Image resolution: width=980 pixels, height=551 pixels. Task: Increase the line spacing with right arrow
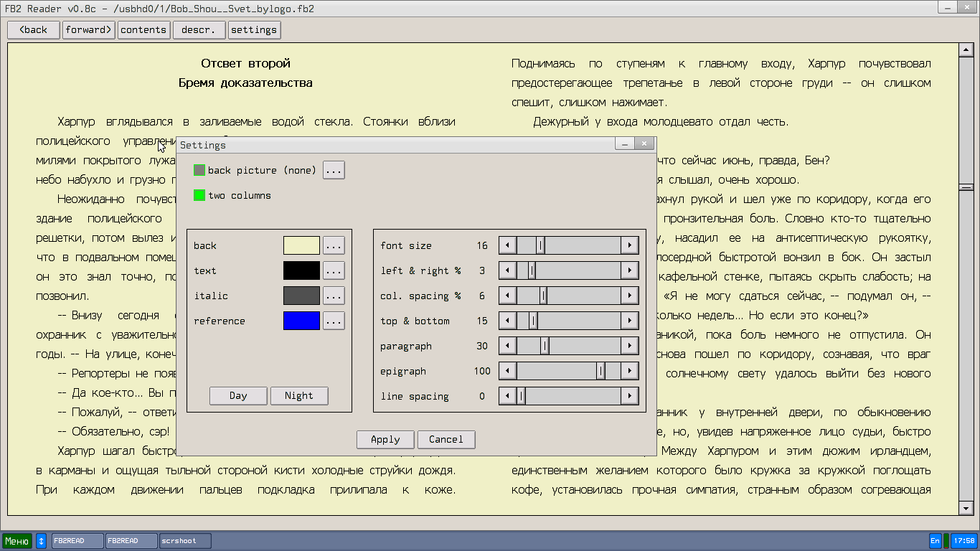[x=629, y=396]
